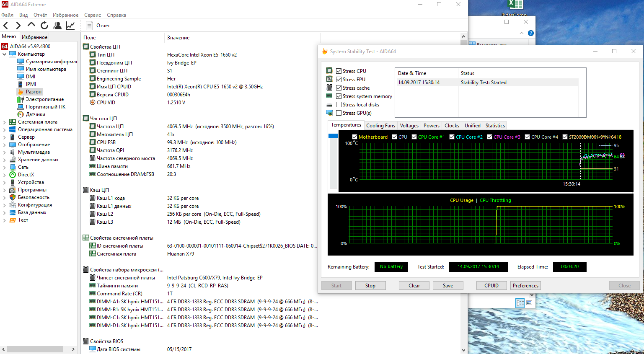Click the IPMI tree icon

pos(21,84)
